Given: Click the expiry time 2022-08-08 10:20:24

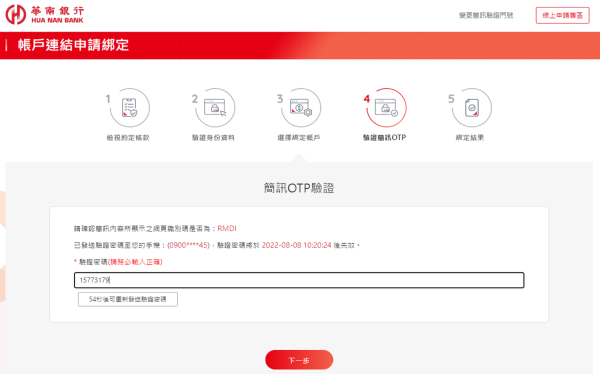Looking at the screenshot, I should pyautogui.click(x=297, y=245).
